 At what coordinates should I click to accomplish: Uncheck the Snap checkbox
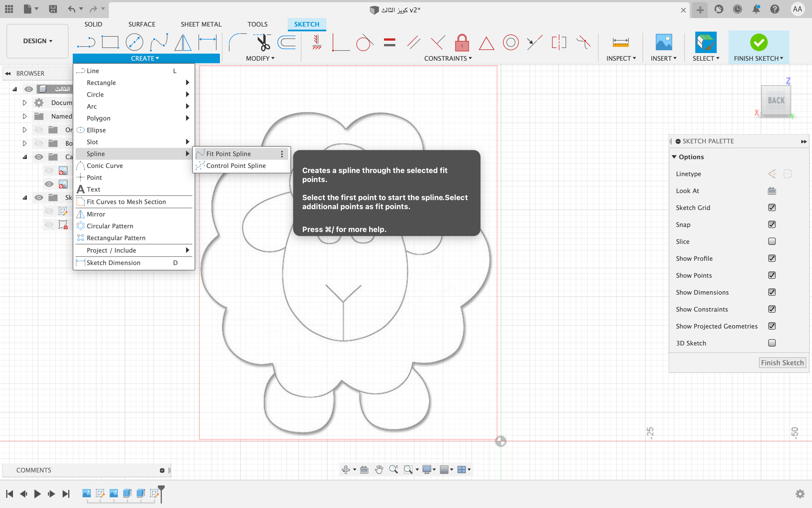point(772,225)
